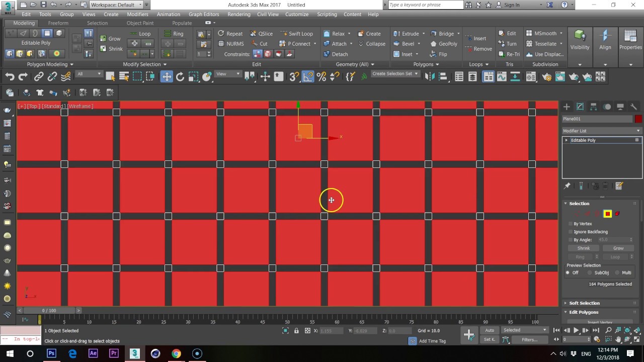Enable the By Angle checkbox
Viewport: 644px width, 362px height.
[571, 240]
